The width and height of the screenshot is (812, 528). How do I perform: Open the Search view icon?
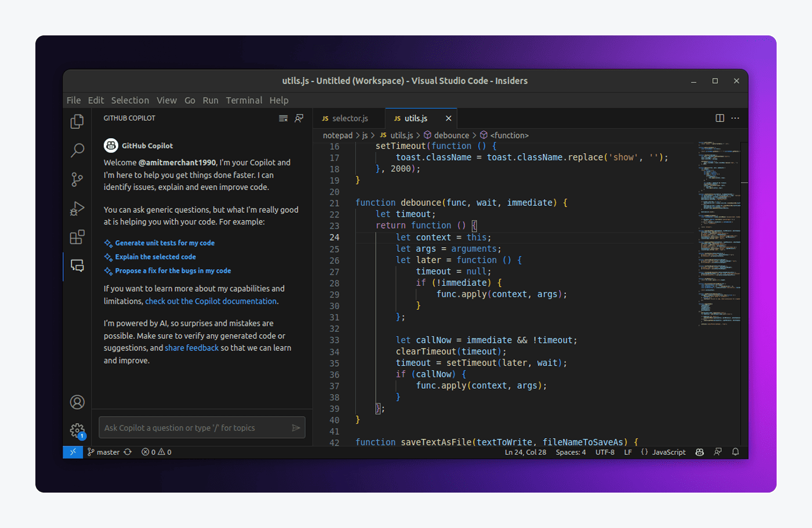pos(77,150)
